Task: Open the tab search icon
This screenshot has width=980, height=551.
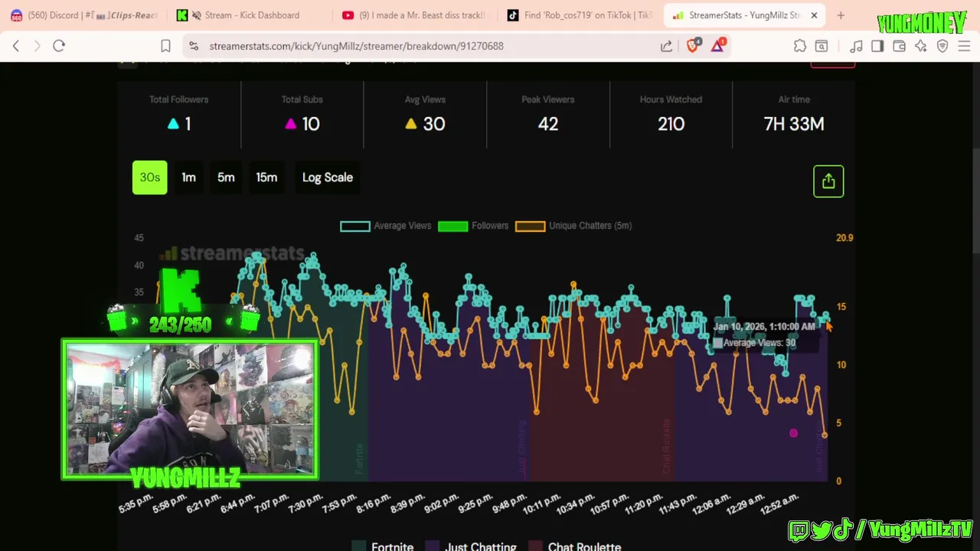Action: 822,46
